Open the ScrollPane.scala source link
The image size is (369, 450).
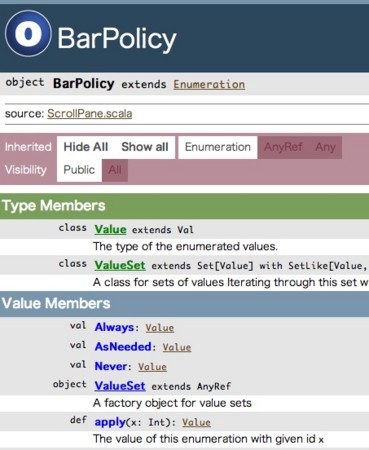90,114
